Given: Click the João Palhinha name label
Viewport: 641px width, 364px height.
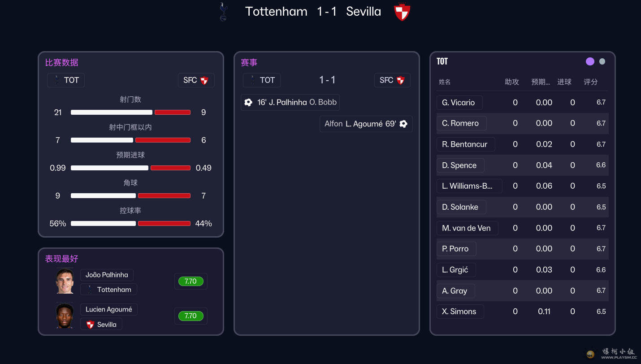Looking at the screenshot, I should tap(107, 275).
